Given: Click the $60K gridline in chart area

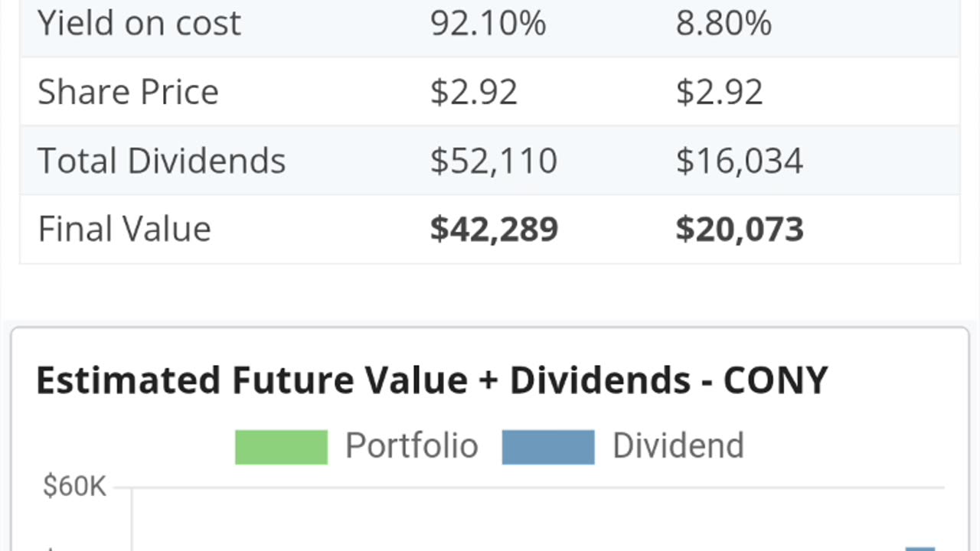Looking at the screenshot, I should tap(538, 487).
